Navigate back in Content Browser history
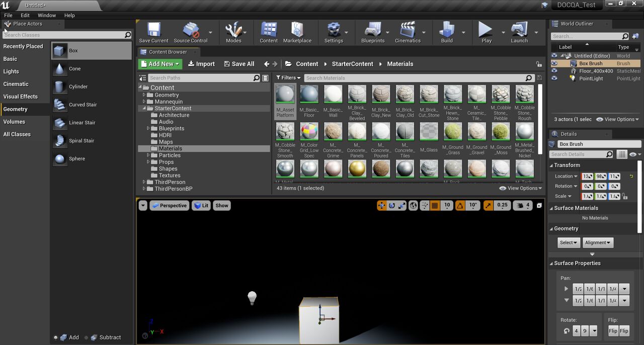 click(x=267, y=64)
